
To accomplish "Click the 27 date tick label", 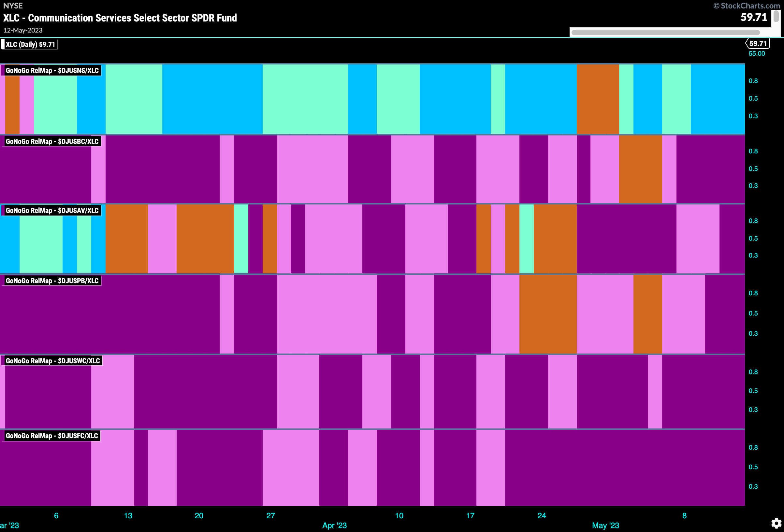I will pyautogui.click(x=270, y=515).
